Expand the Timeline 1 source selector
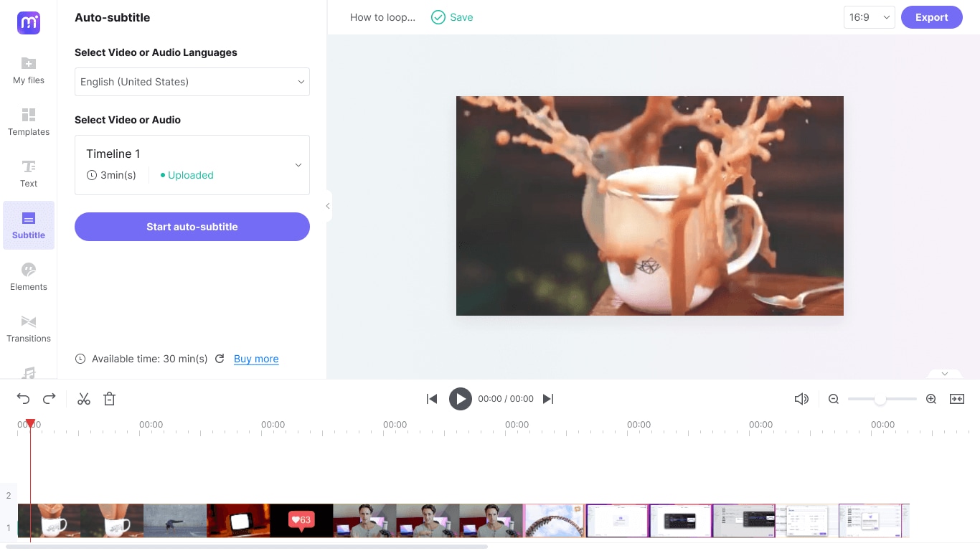 coord(192,165)
